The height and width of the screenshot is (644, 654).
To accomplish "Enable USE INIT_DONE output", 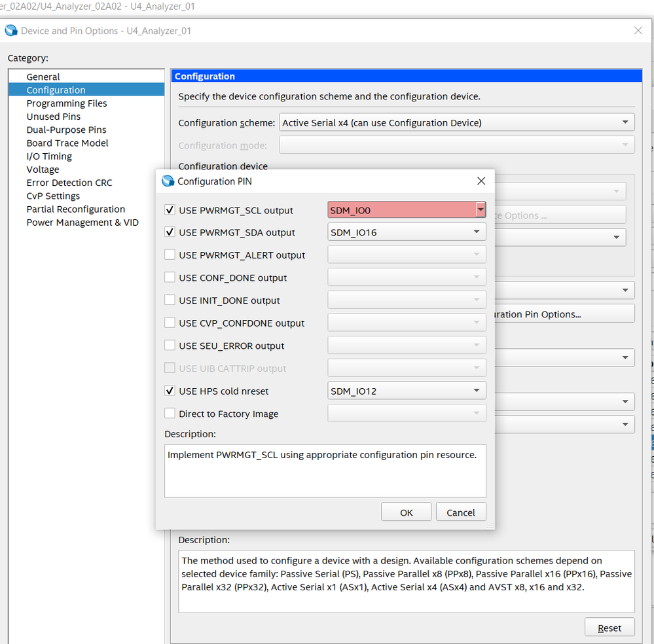I will [170, 300].
